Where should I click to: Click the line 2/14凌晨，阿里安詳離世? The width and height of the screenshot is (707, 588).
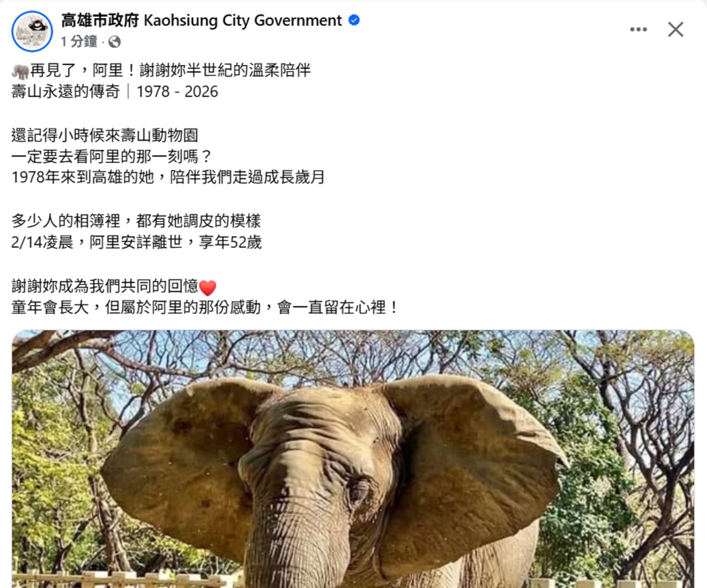click(136, 242)
